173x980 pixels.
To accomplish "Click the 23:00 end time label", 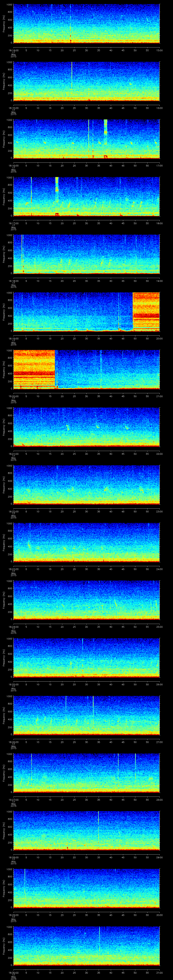I will (x=160, y=511).
